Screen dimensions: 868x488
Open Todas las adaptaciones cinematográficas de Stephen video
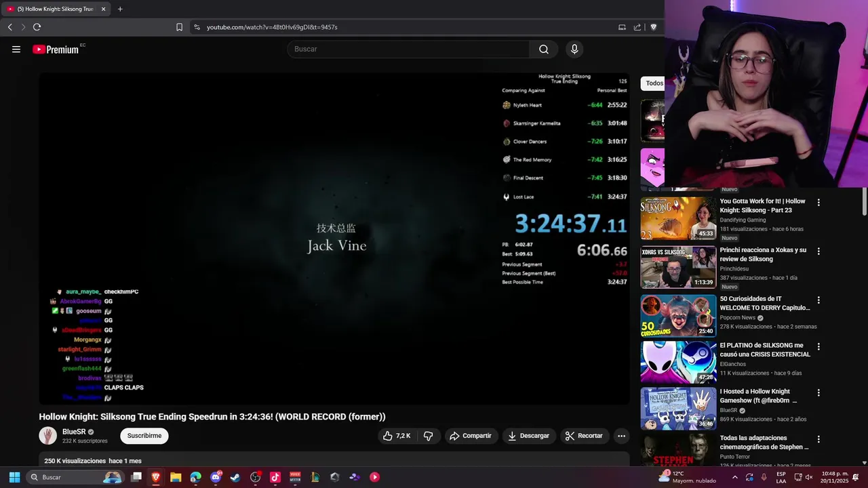click(x=764, y=443)
